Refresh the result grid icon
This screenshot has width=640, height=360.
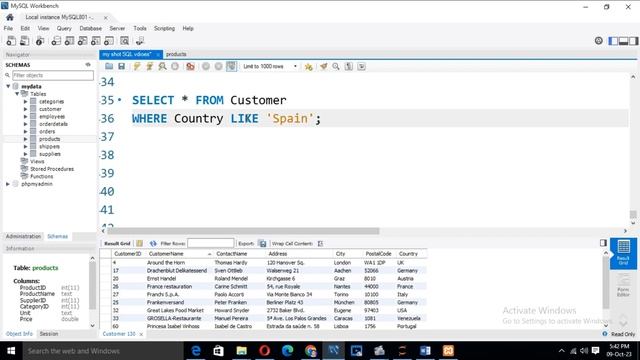point(153,244)
